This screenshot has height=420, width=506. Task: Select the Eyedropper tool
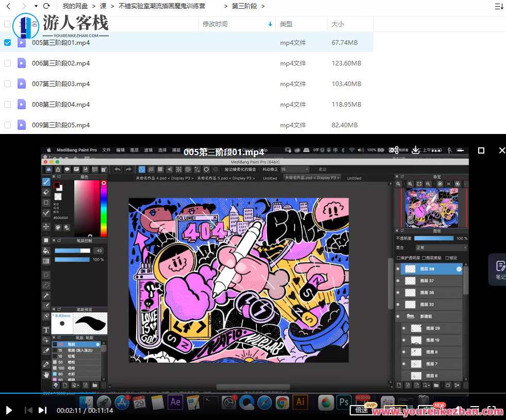(x=46, y=364)
